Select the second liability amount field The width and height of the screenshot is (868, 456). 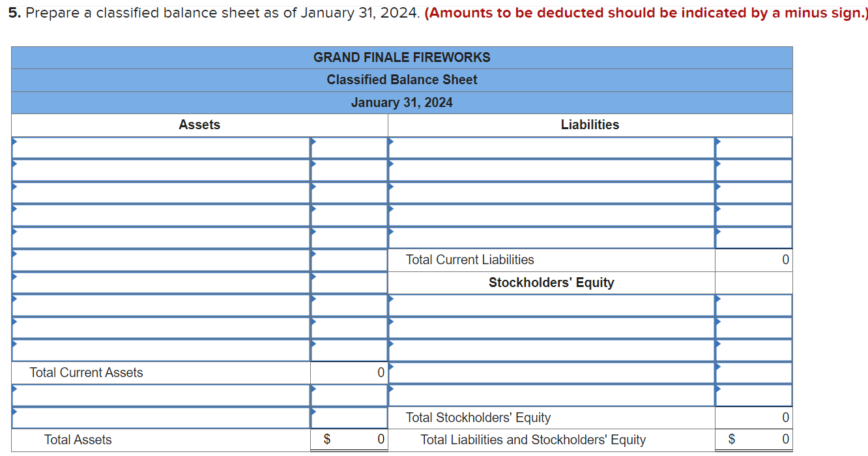753,170
